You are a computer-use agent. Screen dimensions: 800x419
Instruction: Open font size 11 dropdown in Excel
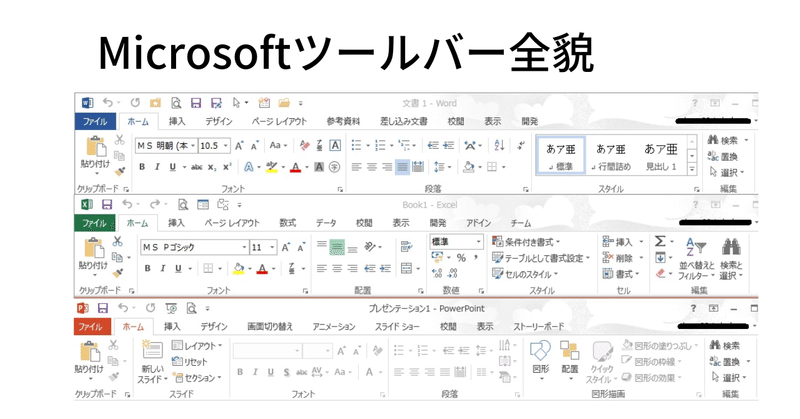click(272, 248)
